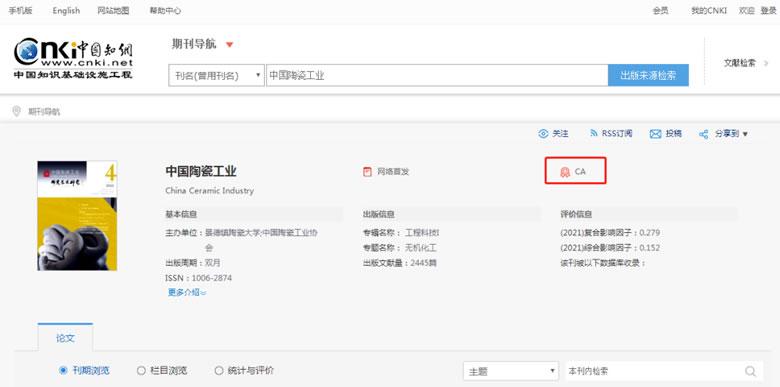Viewport: 780px width, 387px height.
Task: Switch to the 论文 tab
Action: (x=65, y=338)
